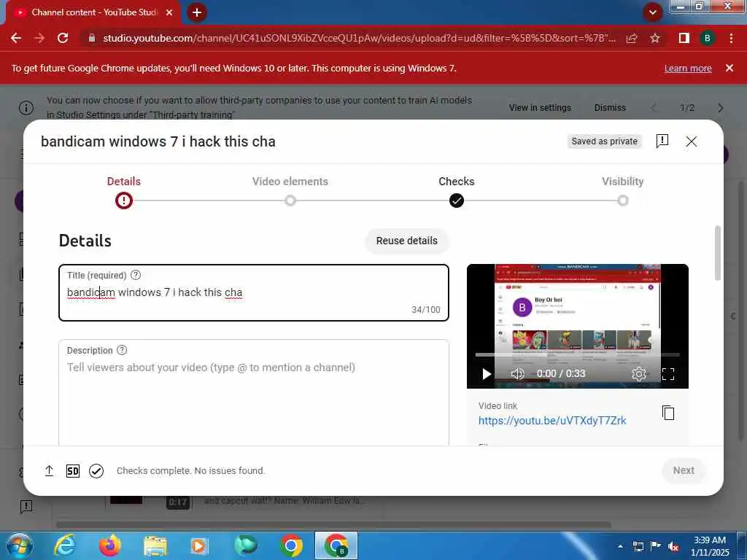747x560 pixels.
Task: Open Chrome three-dot menu
Action: pyautogui.click(x=731, y=38)
